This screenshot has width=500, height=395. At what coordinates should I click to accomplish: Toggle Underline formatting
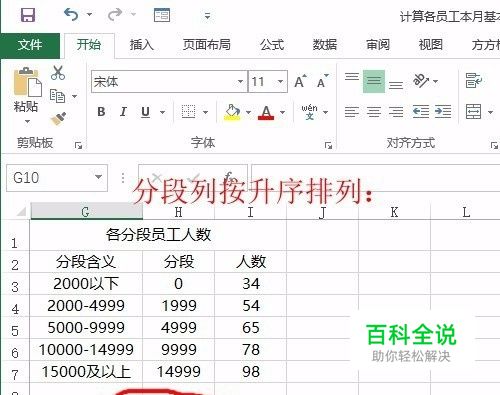[145, 112]
